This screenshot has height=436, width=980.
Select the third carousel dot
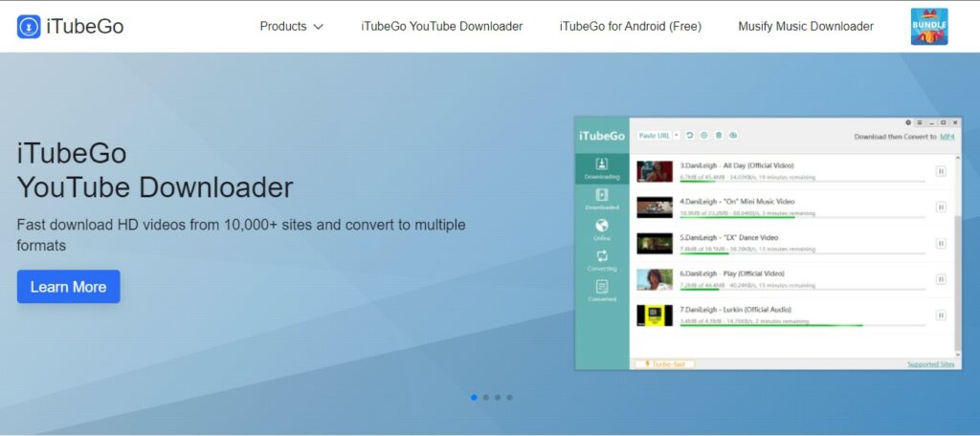click(x=498, y=397)
